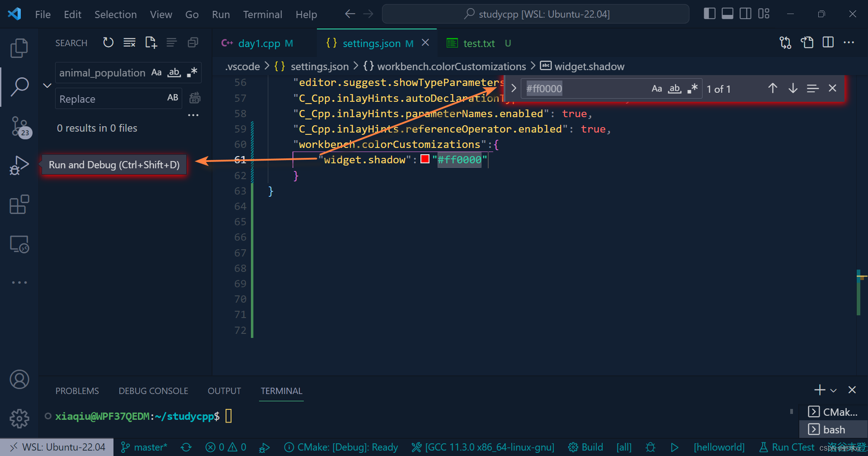Screen dimensions: 868x456
Task: Toggle Regular Expression in find widget
Action: [x=692, y=89]
